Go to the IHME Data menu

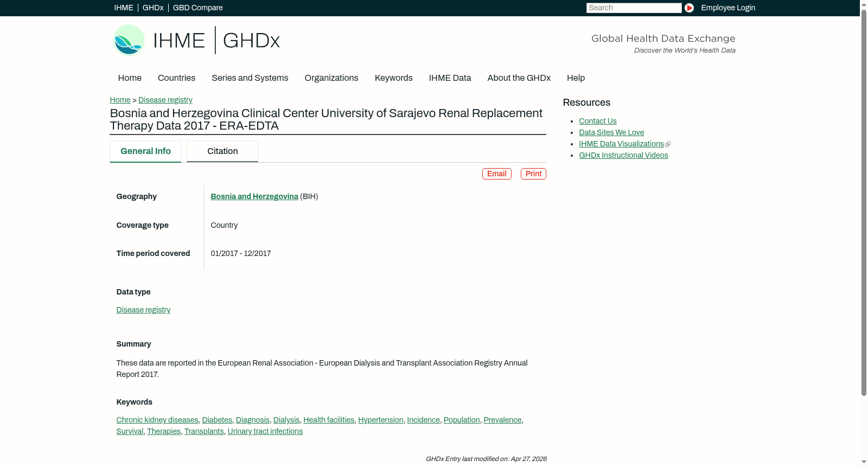[x=450, y=78]
